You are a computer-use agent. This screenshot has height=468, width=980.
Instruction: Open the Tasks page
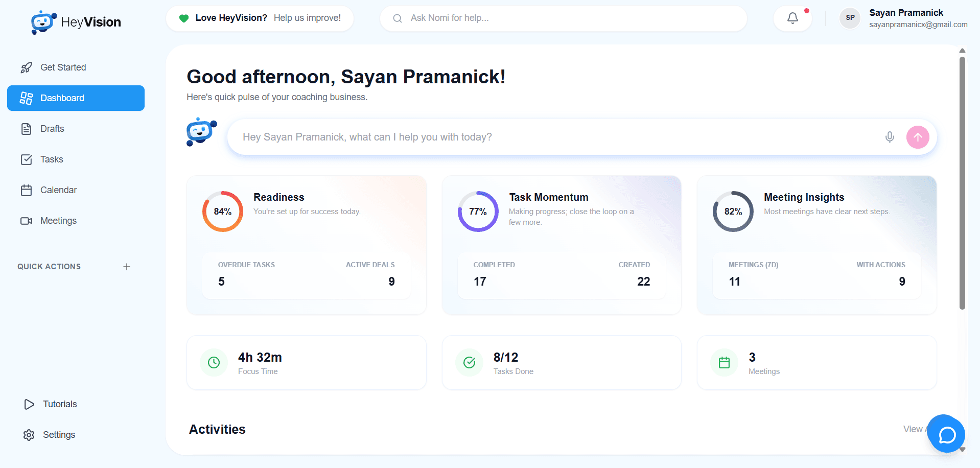(52, 159)
